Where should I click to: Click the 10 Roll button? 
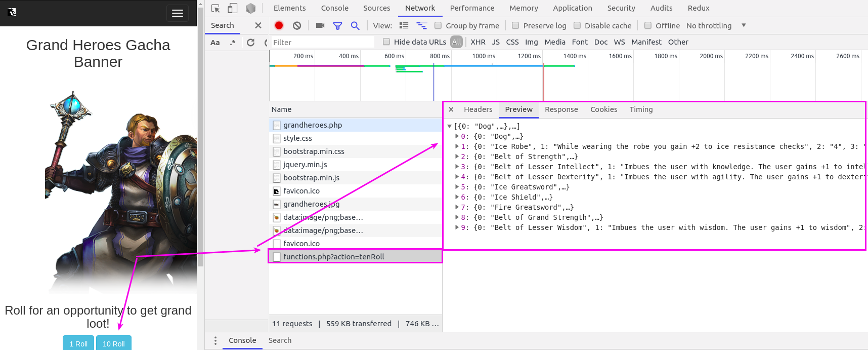coord(114,343)
